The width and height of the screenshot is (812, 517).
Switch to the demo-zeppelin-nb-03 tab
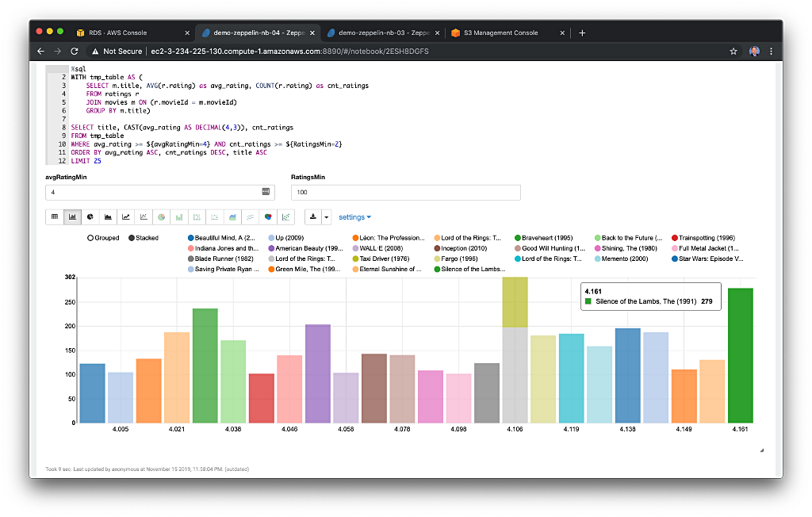383,33
